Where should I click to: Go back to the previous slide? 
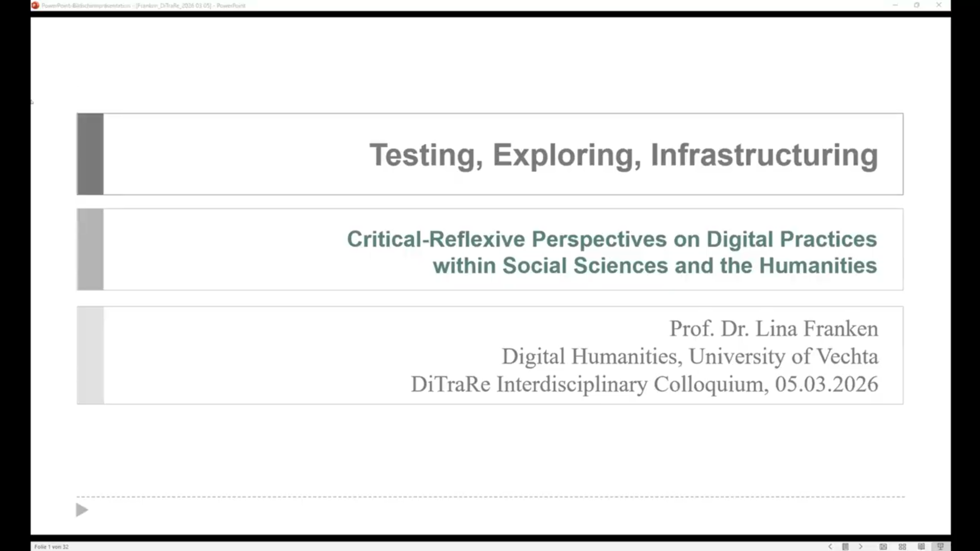830,546
